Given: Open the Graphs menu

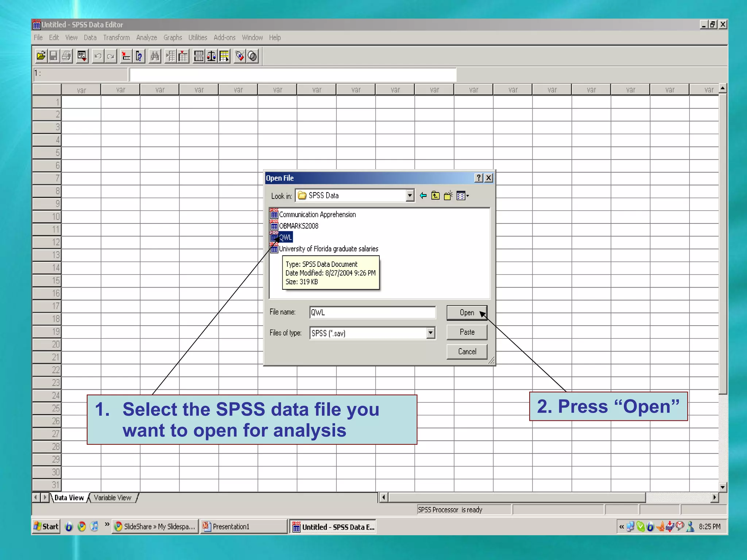Looking at the screenshot, I should (x=173, y=38).
